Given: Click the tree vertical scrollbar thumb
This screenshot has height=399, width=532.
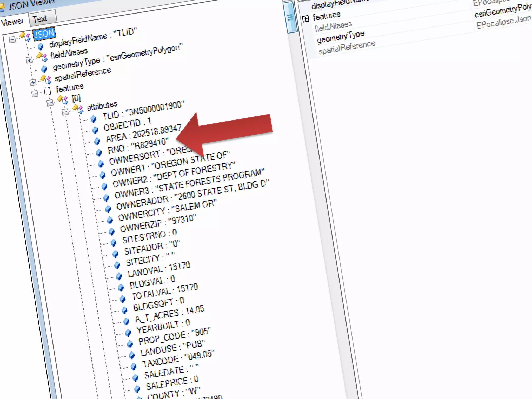Looking at the screenshot, I should [290, 17].
